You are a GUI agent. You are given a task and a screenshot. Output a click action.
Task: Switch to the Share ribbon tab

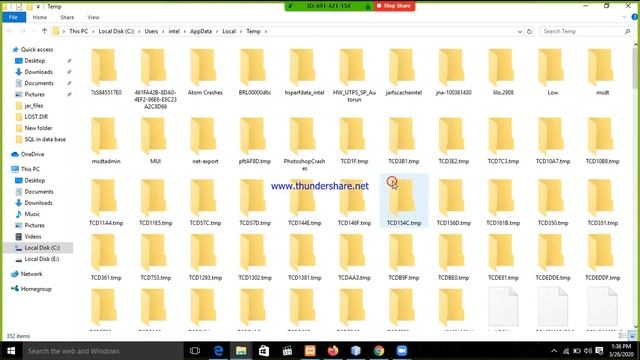click(67, 17)
